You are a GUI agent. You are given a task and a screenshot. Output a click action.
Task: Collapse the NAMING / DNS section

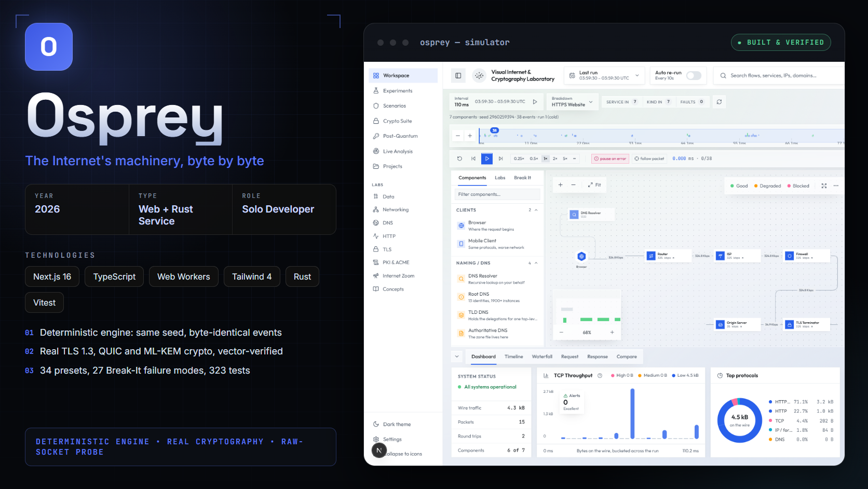536,263
